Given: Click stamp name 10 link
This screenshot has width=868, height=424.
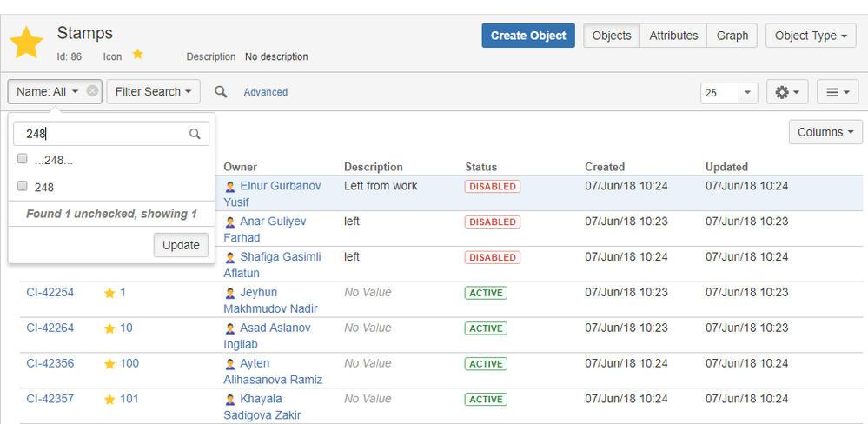Looking at the screenshot, I should [126, 328].
